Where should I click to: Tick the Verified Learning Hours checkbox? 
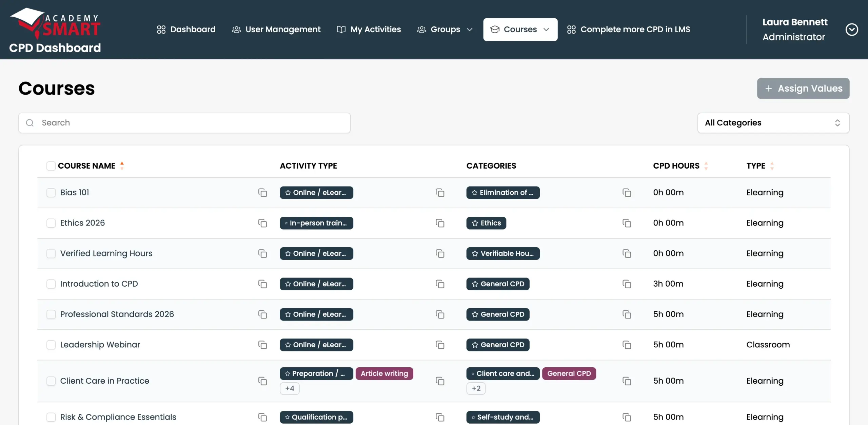51,254
